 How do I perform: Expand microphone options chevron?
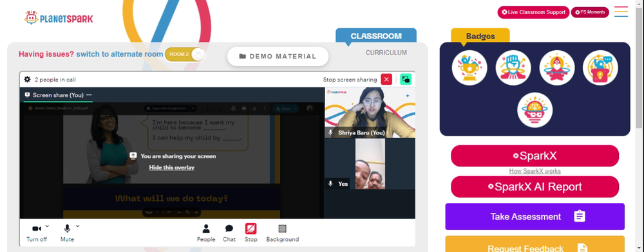click(x=78, y=226)
